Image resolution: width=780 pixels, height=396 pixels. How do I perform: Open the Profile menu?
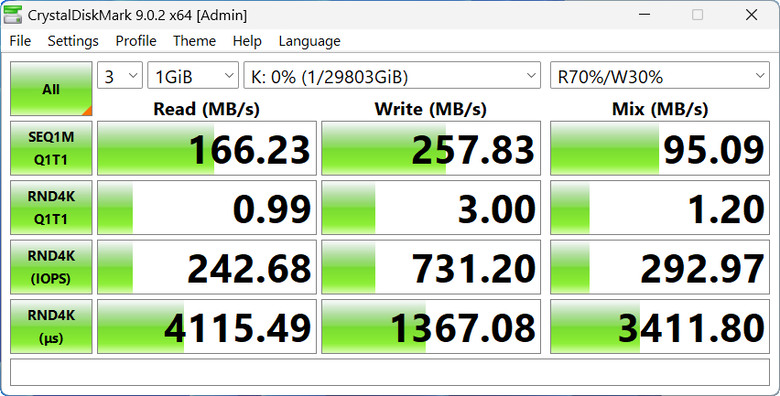click(136, 41)
